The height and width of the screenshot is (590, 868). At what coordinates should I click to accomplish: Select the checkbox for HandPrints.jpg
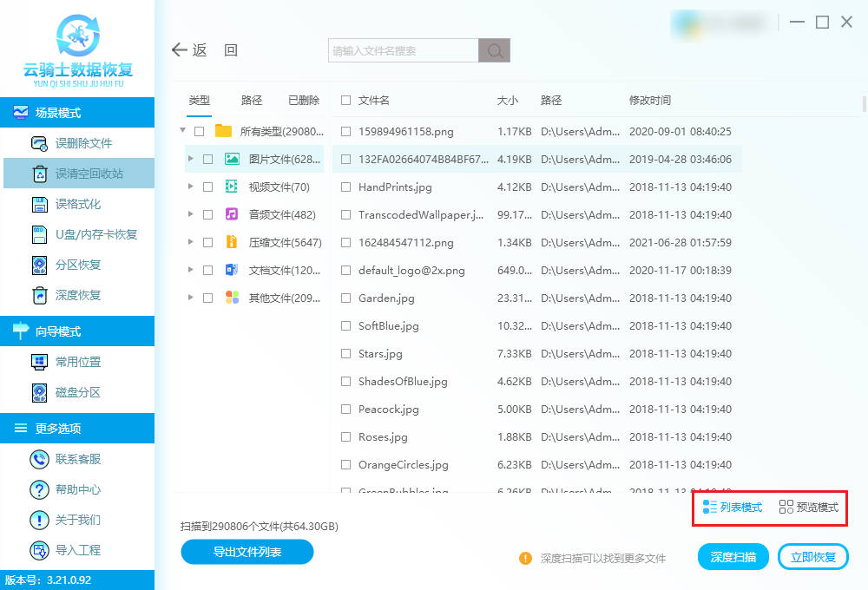[345, 187]
